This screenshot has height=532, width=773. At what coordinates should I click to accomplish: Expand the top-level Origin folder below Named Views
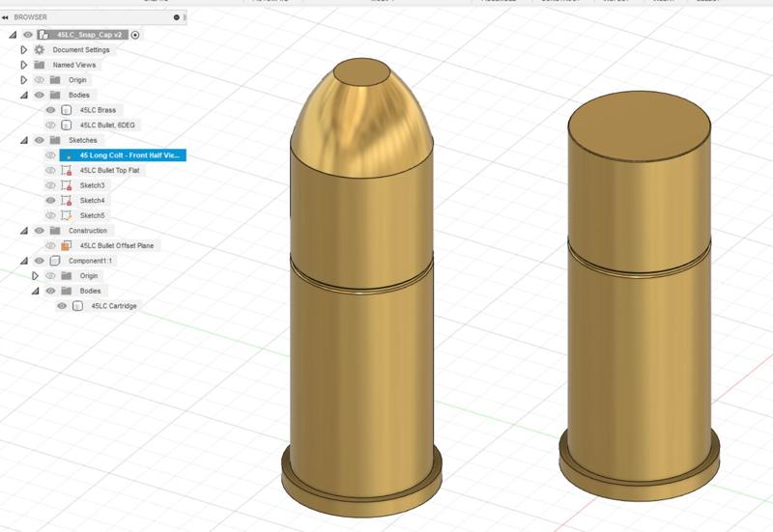[23, 80]
